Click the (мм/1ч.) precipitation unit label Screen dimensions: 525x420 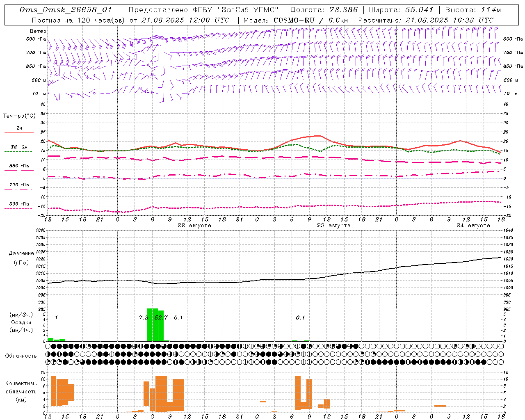coord(21,330)
